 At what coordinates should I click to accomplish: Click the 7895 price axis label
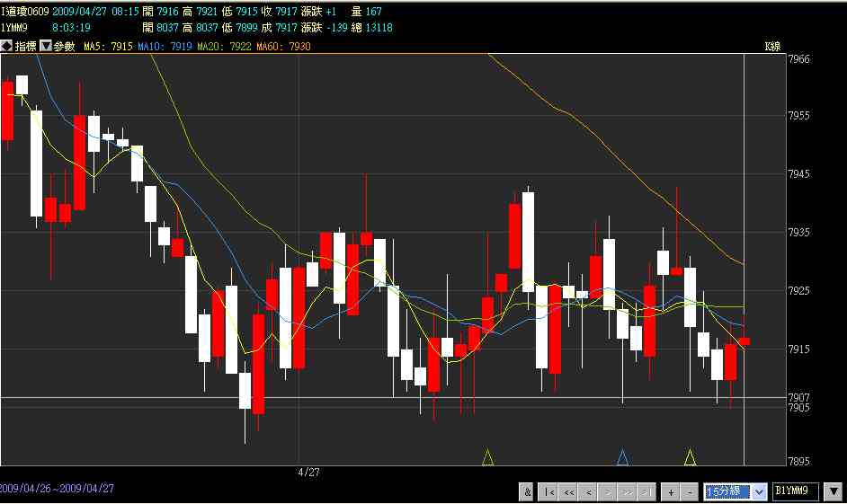coord(799,462)
